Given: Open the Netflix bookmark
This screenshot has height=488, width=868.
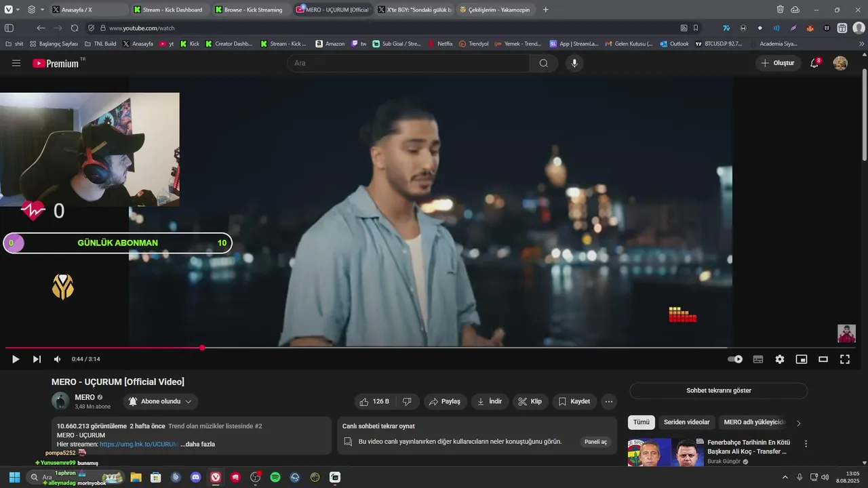Looking at the screenshot, I should coord(441,43).
